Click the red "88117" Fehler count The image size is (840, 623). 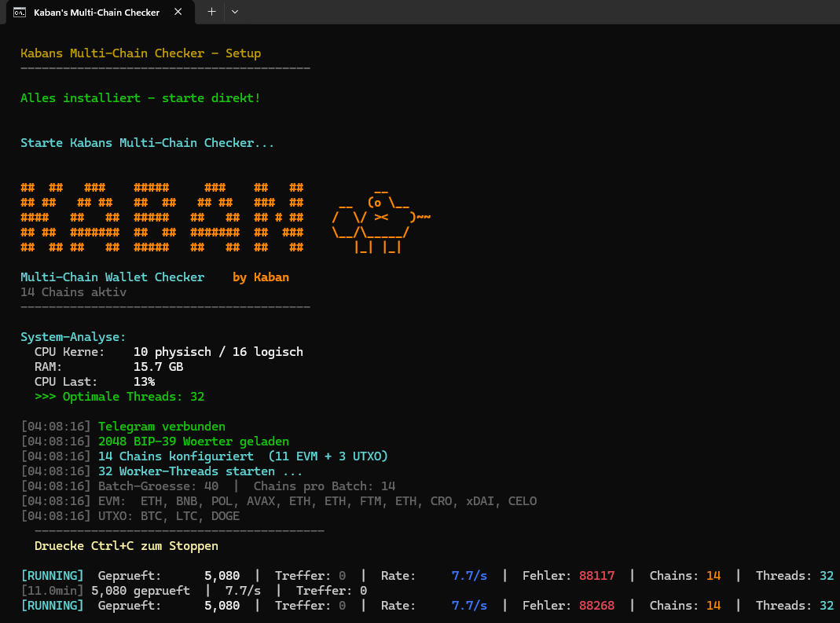click(x=596, y=576)
